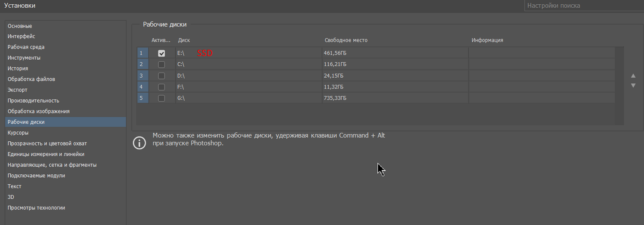This screenshot has width=644, height=225.
Task: Click the info circle icon
Action: (140, 143)
